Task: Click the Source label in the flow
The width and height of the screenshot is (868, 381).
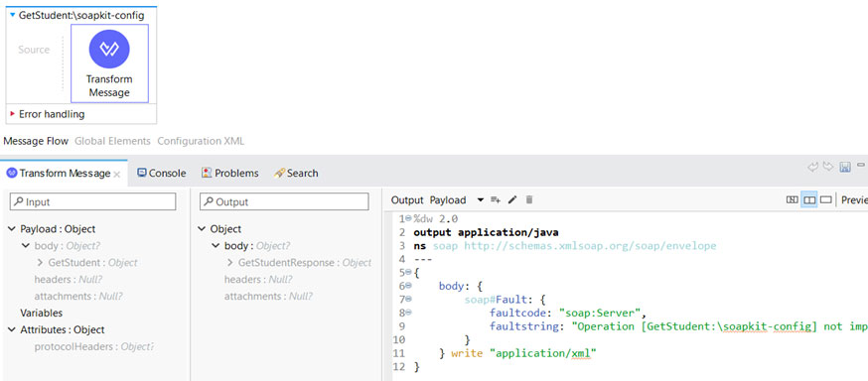Action: click(x=34, y=50)
